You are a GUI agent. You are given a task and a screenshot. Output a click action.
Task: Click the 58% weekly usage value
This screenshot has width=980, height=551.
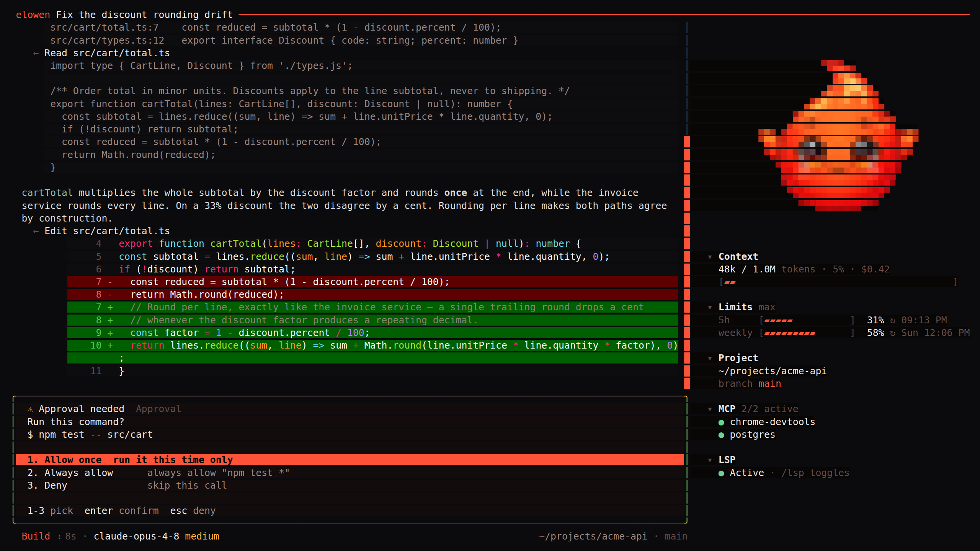(x=875, y=333)
